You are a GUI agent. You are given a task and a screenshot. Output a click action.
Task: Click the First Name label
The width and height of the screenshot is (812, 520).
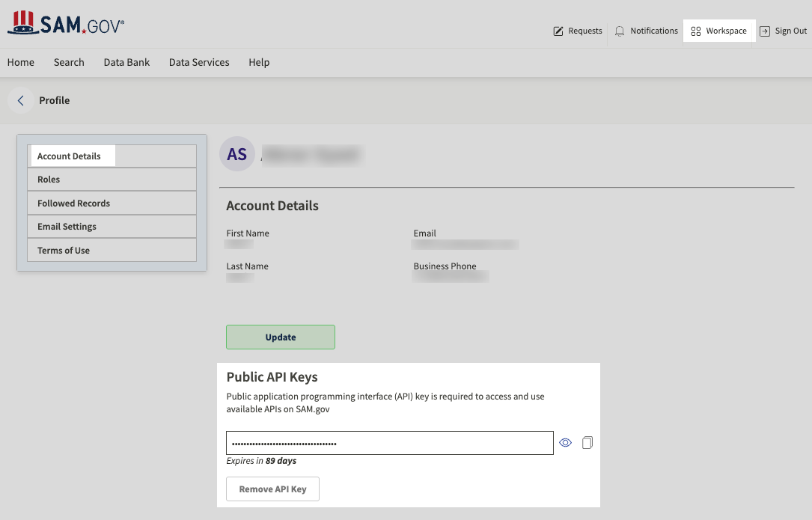[x=248, y=233]
